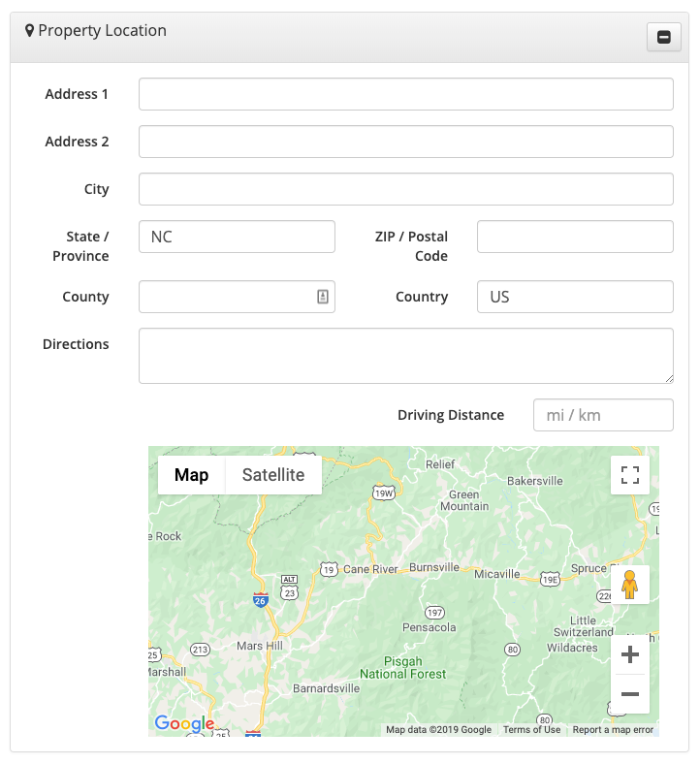Edit the State / Province field showing NC
700x763 pixels.
pyautogui.click(x=237, y=237)
